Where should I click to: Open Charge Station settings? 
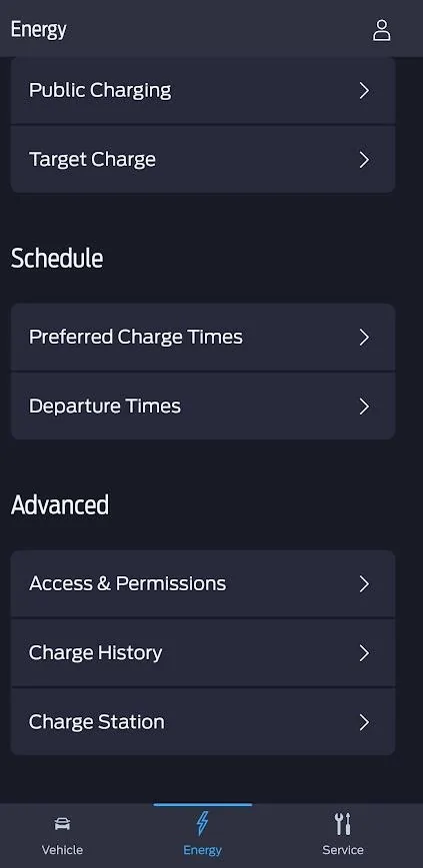tap(203, 722)
